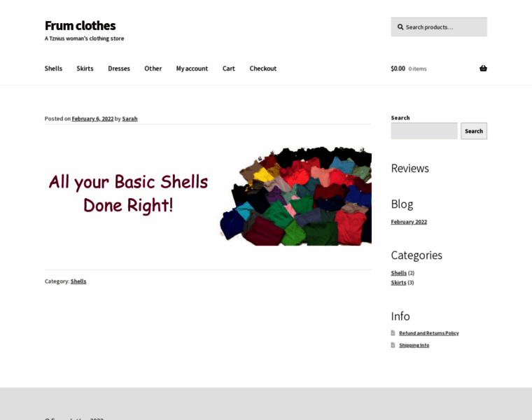Image resolution: width=532 pixels, height=420 pixels.
Task: Click the tagline 'A Tznius woman's clothing store'
Action: click(x=84, y=38)
